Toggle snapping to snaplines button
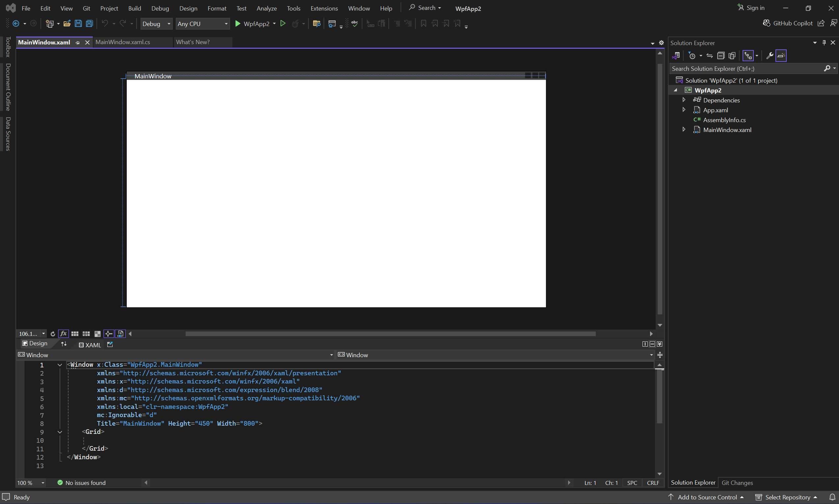839x504 pixels. pyautogui.click(x=109, y=334)
